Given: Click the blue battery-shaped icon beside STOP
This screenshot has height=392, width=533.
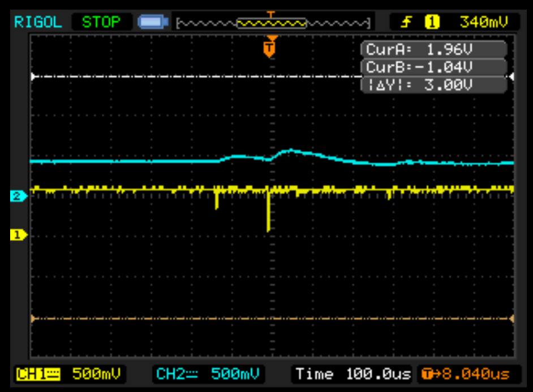Looking at the screenshot, I should pos(153,23).
